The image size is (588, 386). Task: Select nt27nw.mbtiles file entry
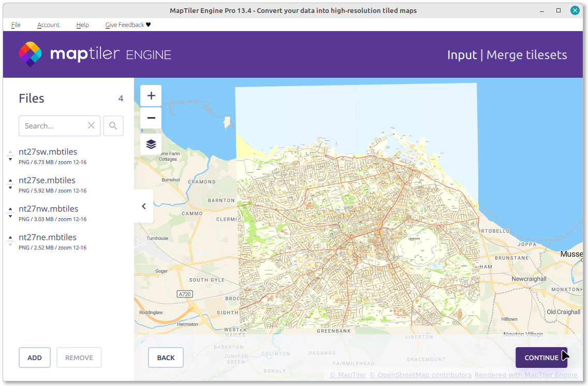click(x=52, y=213)
